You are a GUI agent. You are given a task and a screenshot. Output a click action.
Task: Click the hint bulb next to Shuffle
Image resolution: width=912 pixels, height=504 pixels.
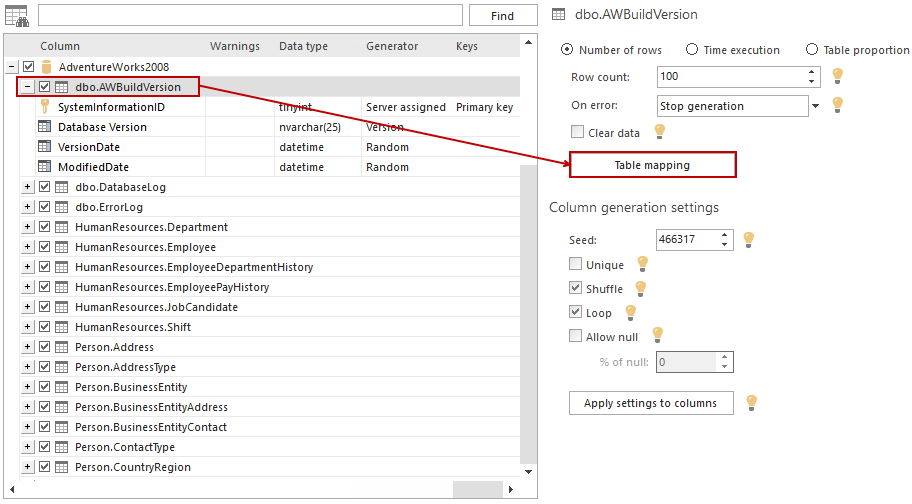tap(641, 288)
